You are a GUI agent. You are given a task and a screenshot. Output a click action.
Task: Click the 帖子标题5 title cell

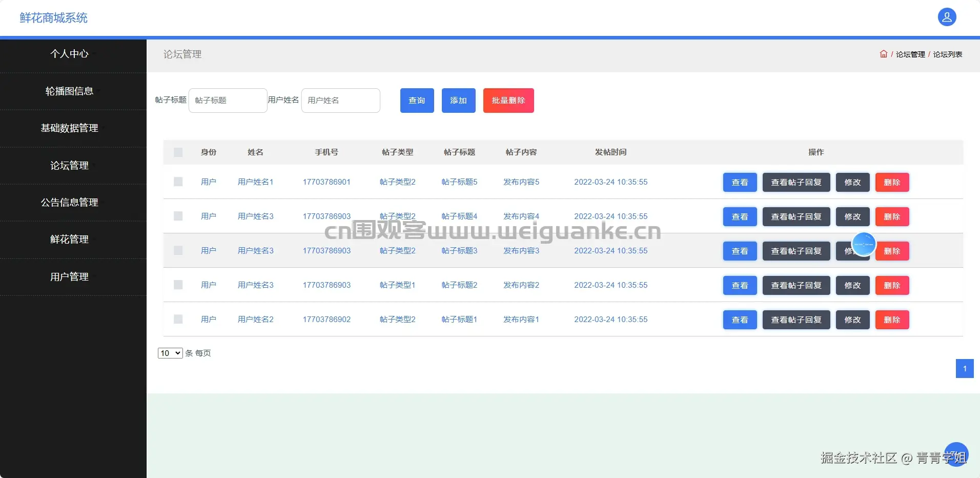[x=459, y=182]
